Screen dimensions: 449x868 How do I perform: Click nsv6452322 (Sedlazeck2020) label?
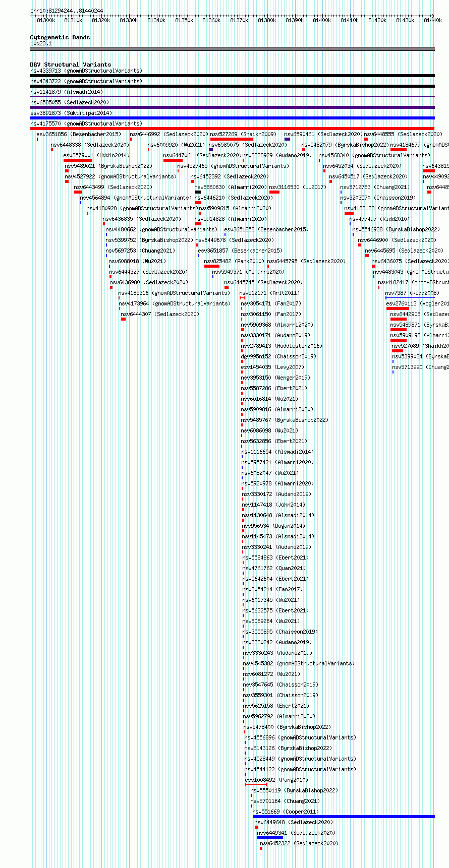[x=299, y=843]
